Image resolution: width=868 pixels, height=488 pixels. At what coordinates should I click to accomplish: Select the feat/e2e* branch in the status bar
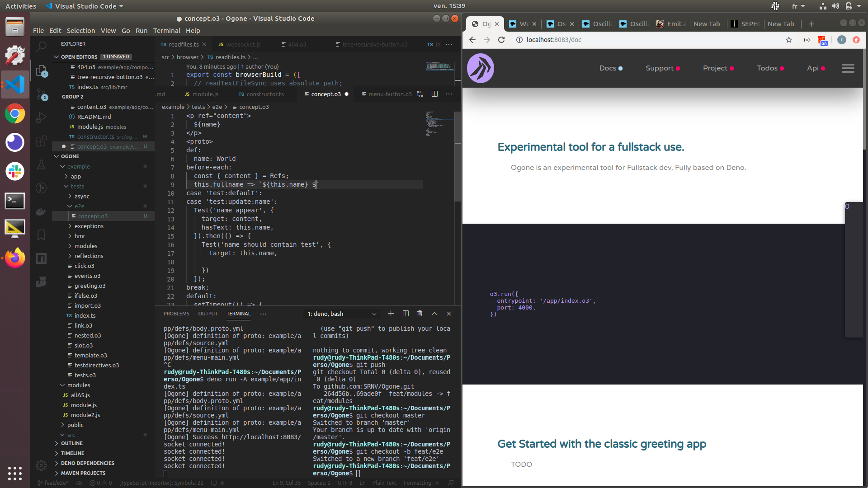click(52, 483)
